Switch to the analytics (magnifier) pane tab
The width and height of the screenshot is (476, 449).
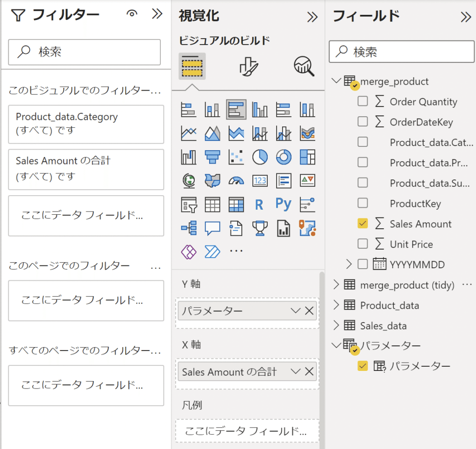[x=303, y=66]
